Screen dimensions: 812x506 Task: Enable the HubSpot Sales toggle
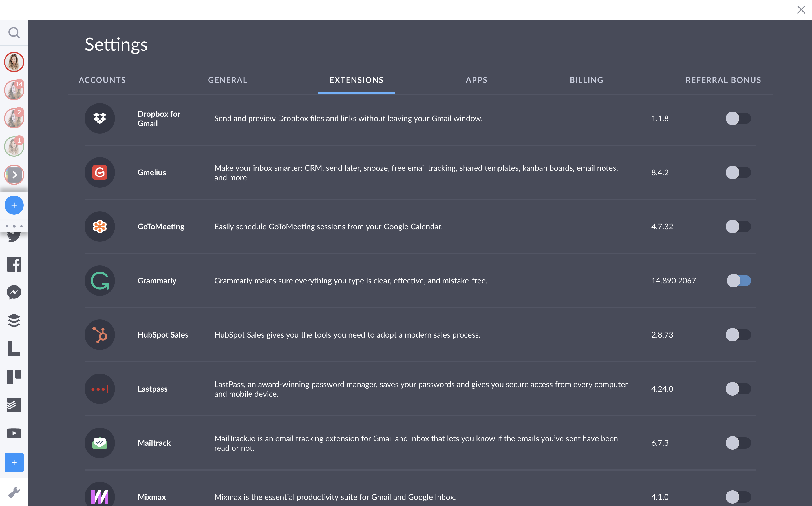coord(738,335)
